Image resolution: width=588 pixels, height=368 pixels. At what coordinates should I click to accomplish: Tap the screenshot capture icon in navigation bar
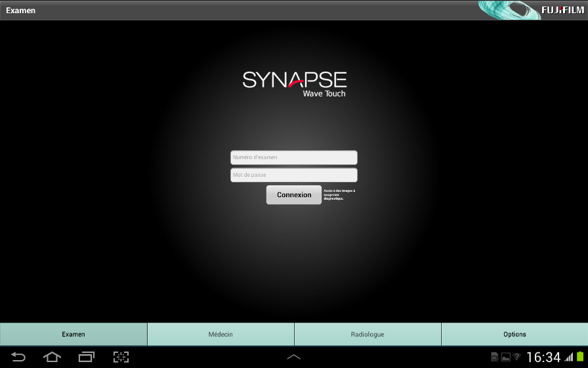(121, 357)
